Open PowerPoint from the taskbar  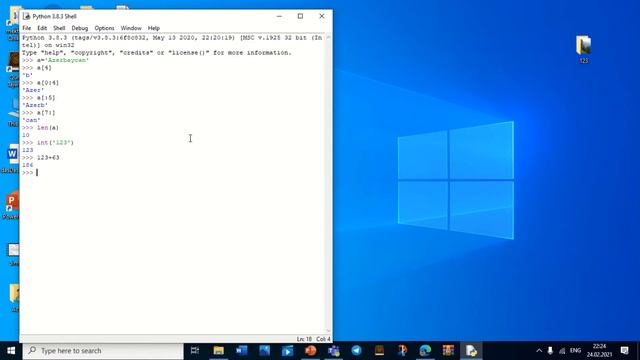311,351
